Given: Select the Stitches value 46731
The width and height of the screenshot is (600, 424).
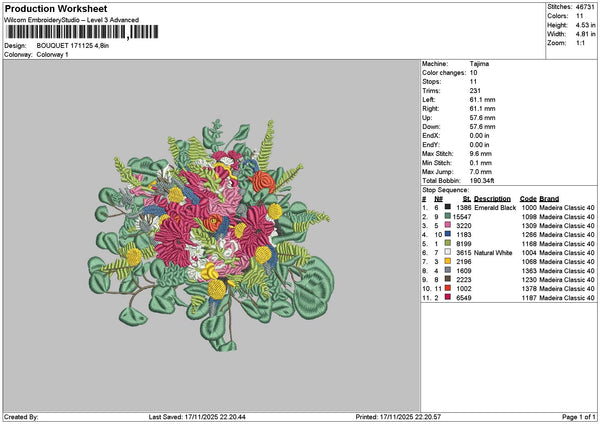Looking at the screenshot, I should (x=585, y=7).
